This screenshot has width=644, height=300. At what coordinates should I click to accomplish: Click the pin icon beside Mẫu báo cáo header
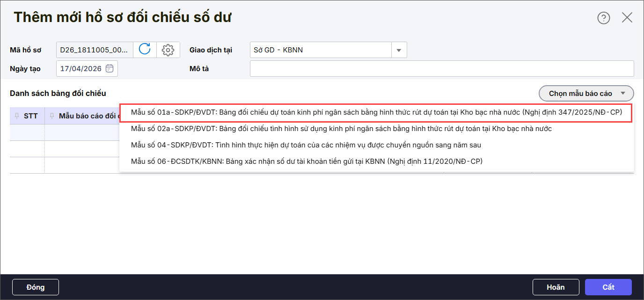click(52, 116)
